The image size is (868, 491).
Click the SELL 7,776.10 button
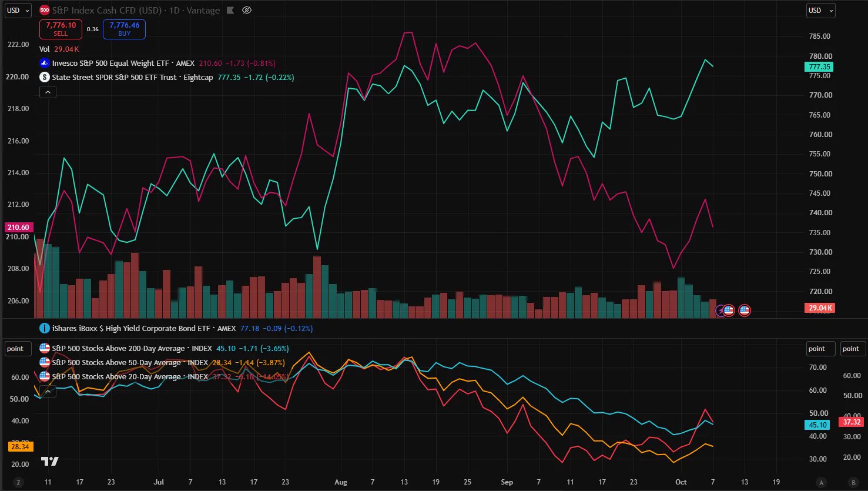(x=61, y=29)
